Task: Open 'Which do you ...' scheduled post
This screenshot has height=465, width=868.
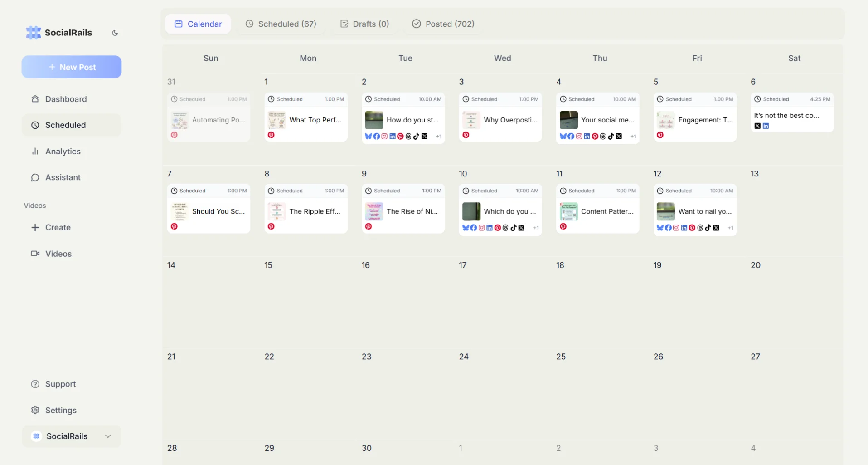Action: (x=500, y=210)
